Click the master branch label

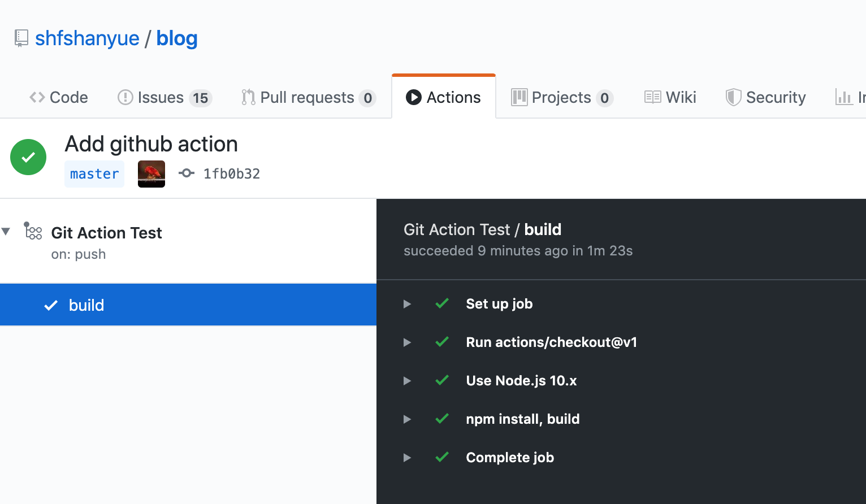[x=94, y=174]
